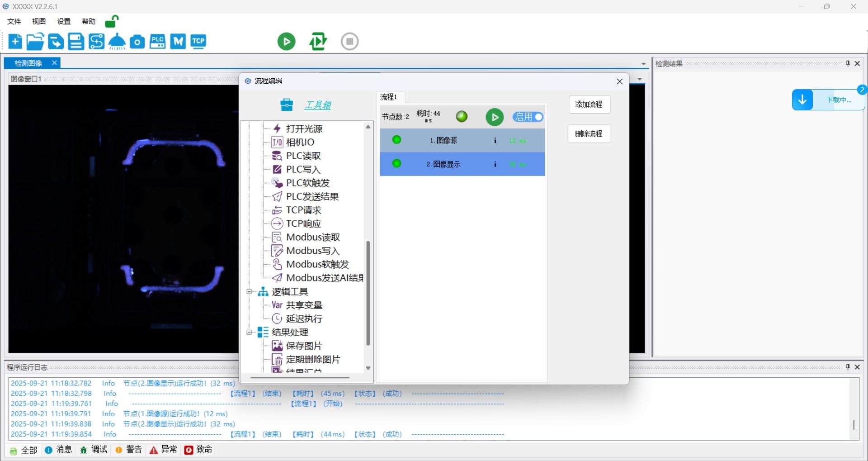Screen dimensions: 868x461
Task: Click the 添加流程 button
Action: tap(589, 105)
